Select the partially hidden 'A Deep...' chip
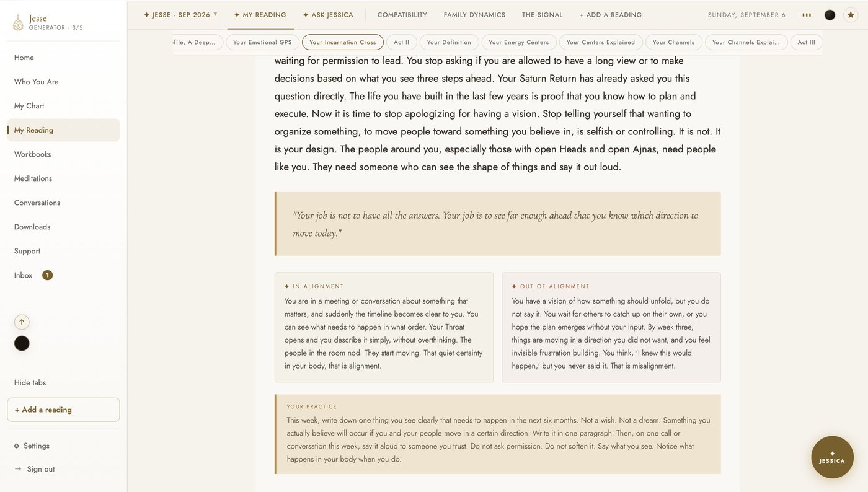This screenshot has width=868, height=492. tap(197, 42)
